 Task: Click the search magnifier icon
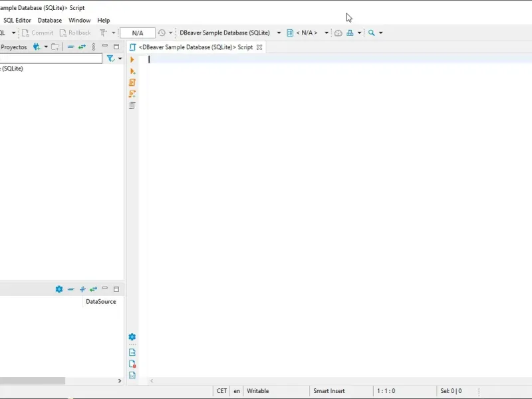point(372,33)
